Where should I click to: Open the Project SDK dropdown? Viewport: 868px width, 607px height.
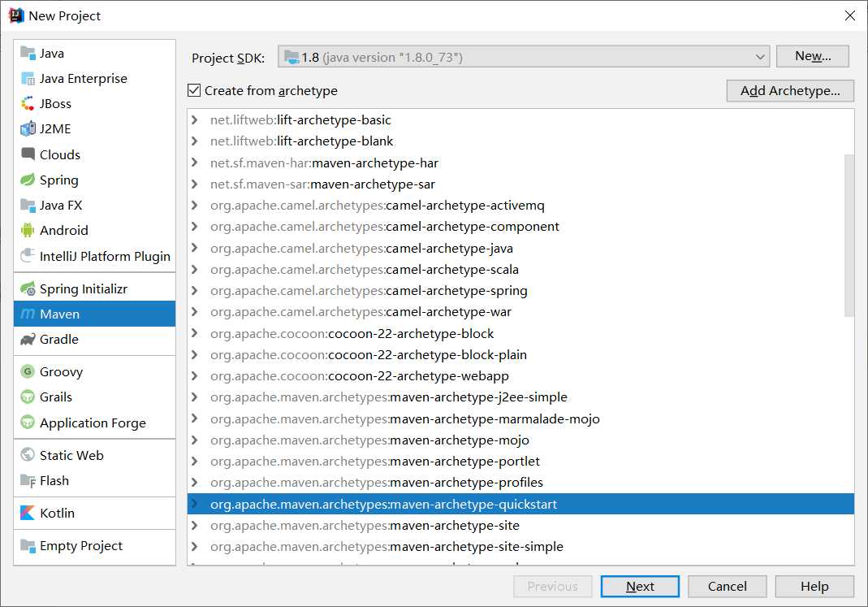pyautogui.click(x=524, y=57)
